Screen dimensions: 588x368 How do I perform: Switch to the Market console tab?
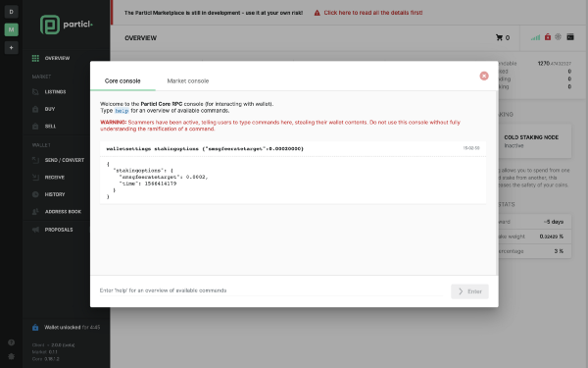[x=188, y=80]
